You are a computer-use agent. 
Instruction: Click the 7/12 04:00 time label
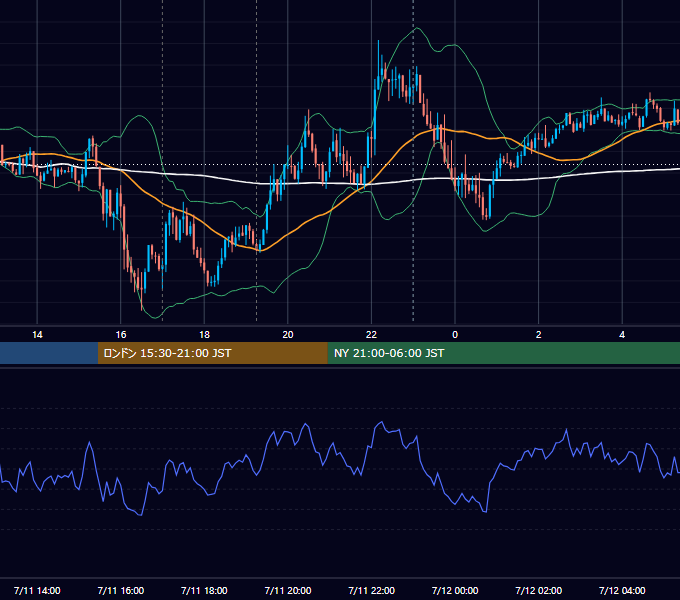tap(622, 590)
